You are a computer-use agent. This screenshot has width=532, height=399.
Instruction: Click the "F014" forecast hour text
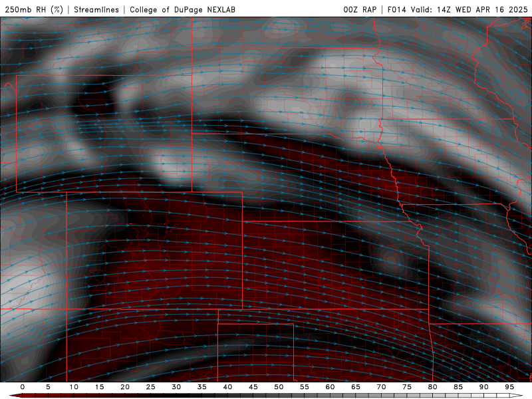click(x=396, y=9)
